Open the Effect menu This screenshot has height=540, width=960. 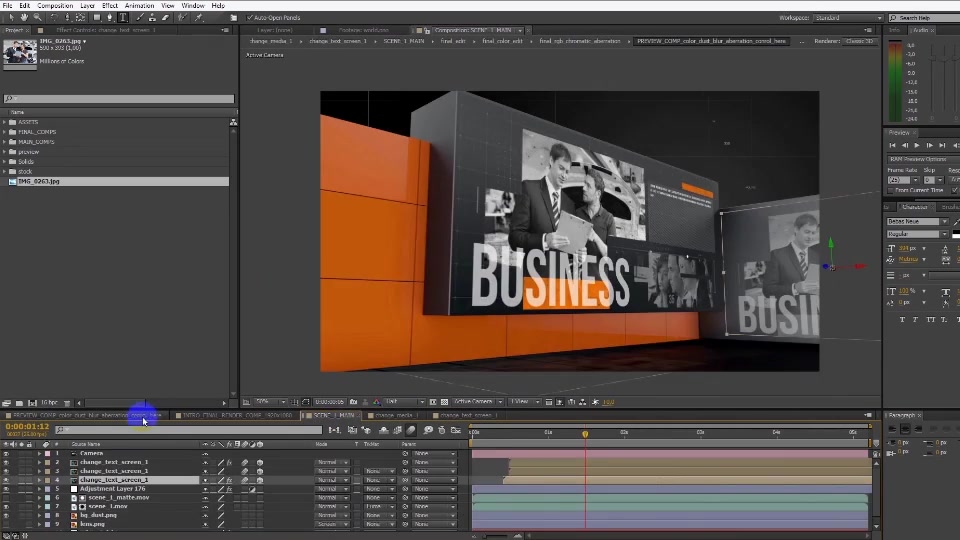coord(110,6)
